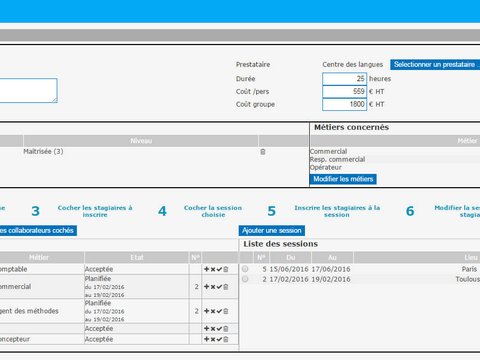
Task: Click the Toulouse session location
Action: (x=468, y=279)
